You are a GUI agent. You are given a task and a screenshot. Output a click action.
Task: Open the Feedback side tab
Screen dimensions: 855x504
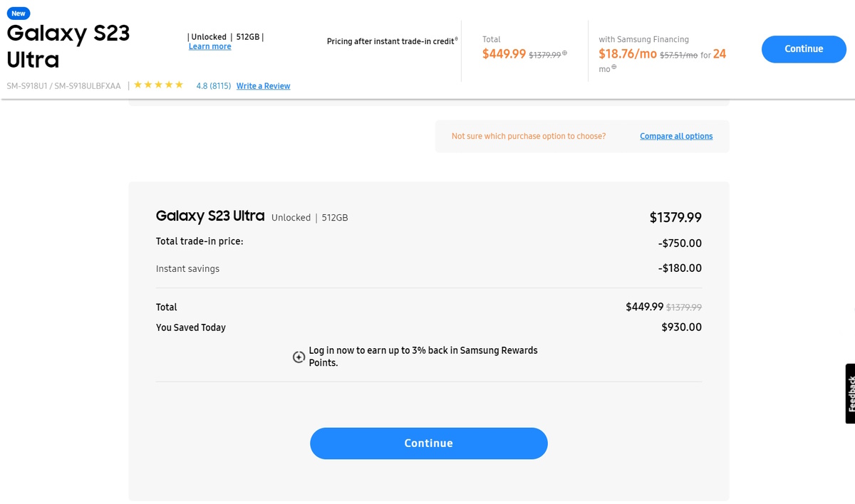point(850,393)
